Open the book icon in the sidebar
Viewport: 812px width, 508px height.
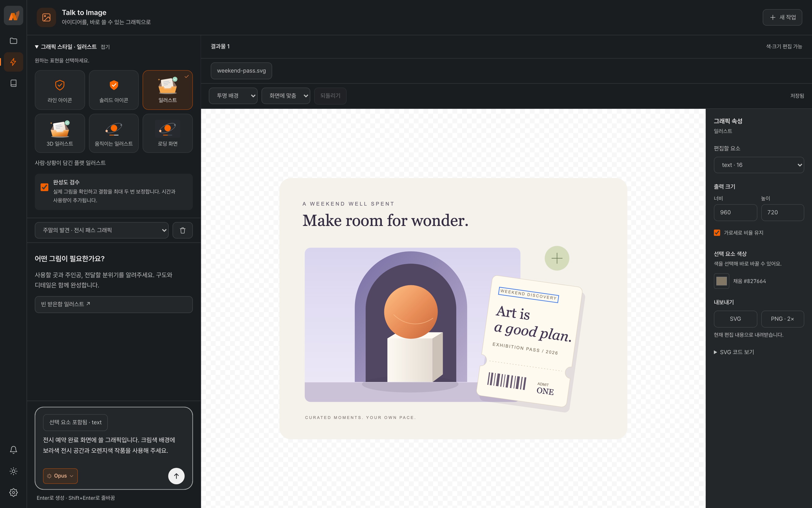click(14, 83)
